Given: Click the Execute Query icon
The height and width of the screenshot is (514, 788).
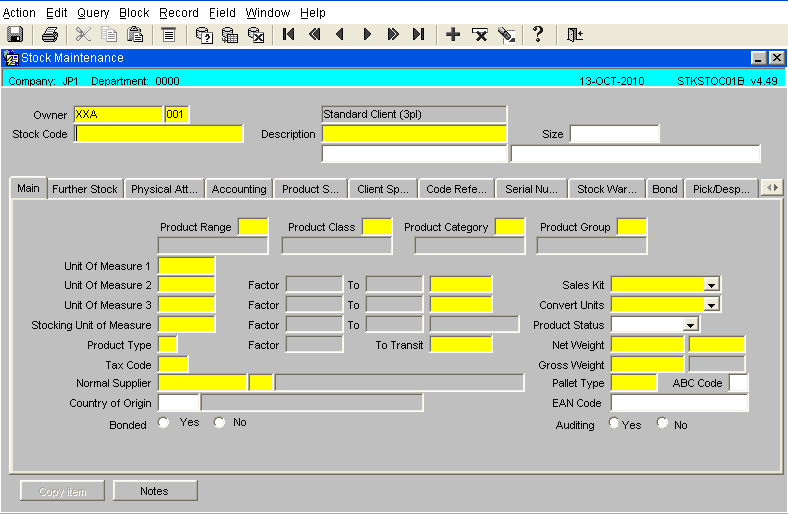Looking at the screenshot, I should pos(230,35).
